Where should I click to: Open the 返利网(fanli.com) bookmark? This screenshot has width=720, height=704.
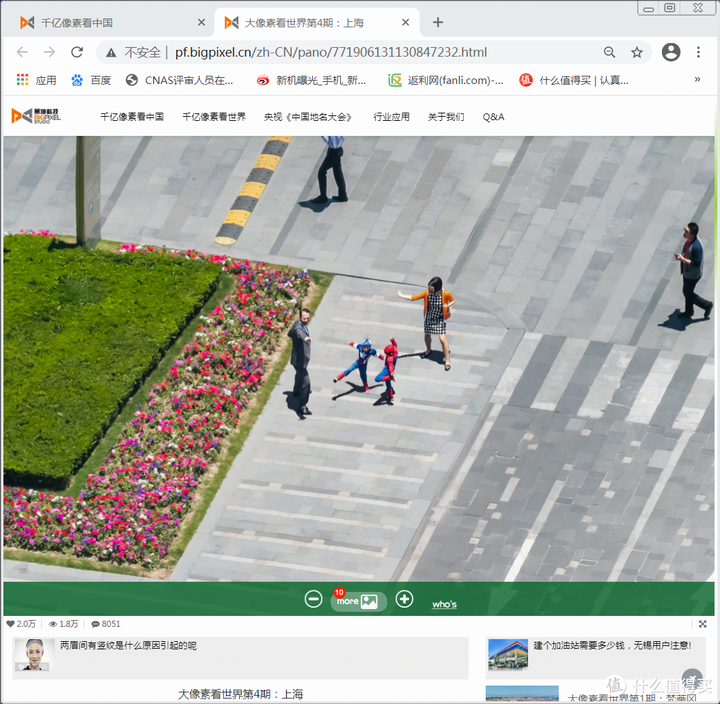tap(445, 80)
